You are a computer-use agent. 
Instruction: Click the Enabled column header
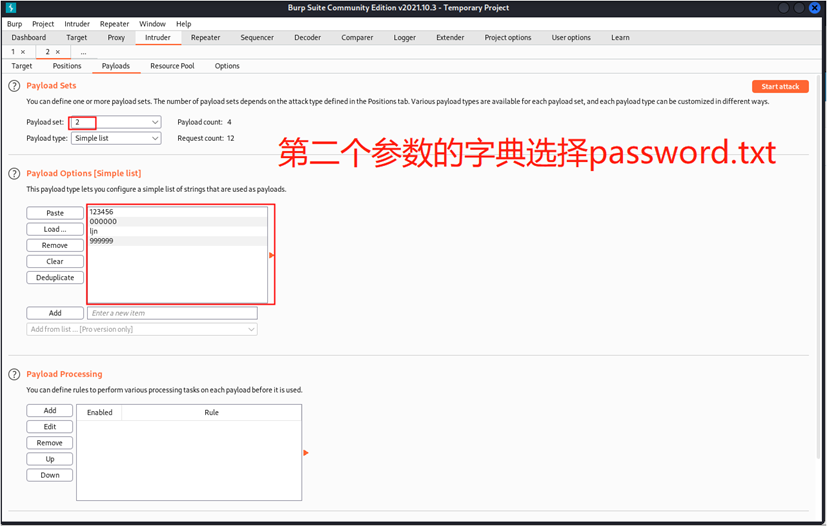point(99,413)
